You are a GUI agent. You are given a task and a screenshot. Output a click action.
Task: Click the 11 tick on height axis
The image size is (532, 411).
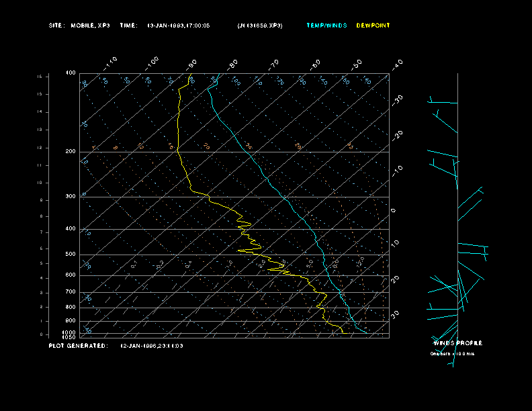click(x=40, y=165)
